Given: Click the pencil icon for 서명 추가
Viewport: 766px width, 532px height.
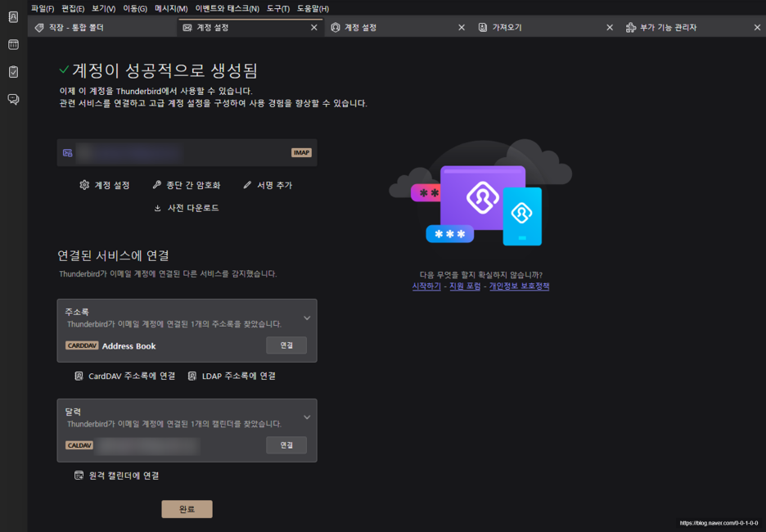Looking at the screenshot, I should tap(247, 185).
